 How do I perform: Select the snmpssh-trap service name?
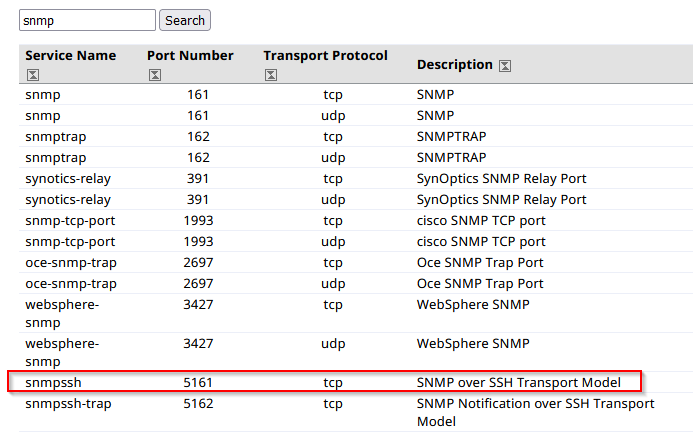(69, 404)
